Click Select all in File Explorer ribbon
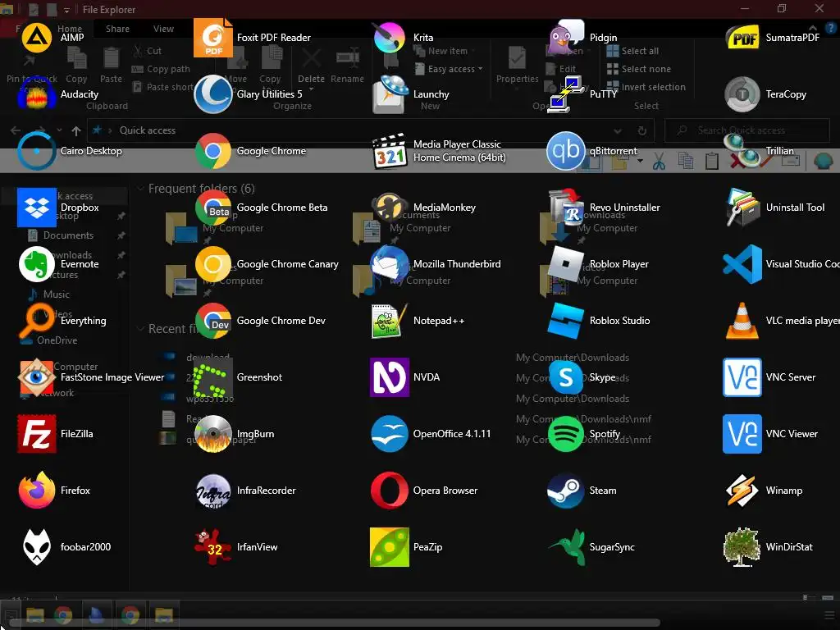 [632, 51]
